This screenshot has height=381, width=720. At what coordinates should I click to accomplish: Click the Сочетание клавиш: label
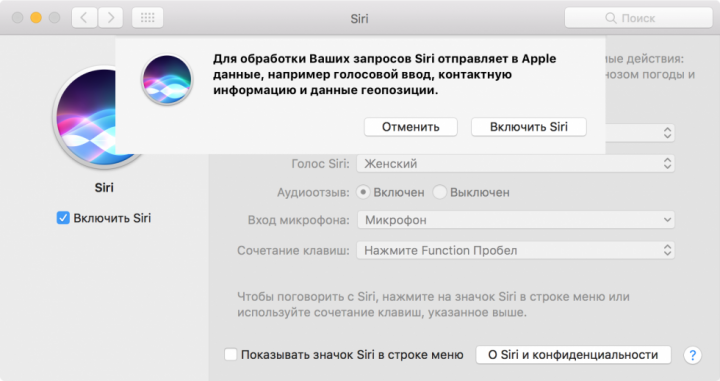pyautogui.click(x=293, y=251)
